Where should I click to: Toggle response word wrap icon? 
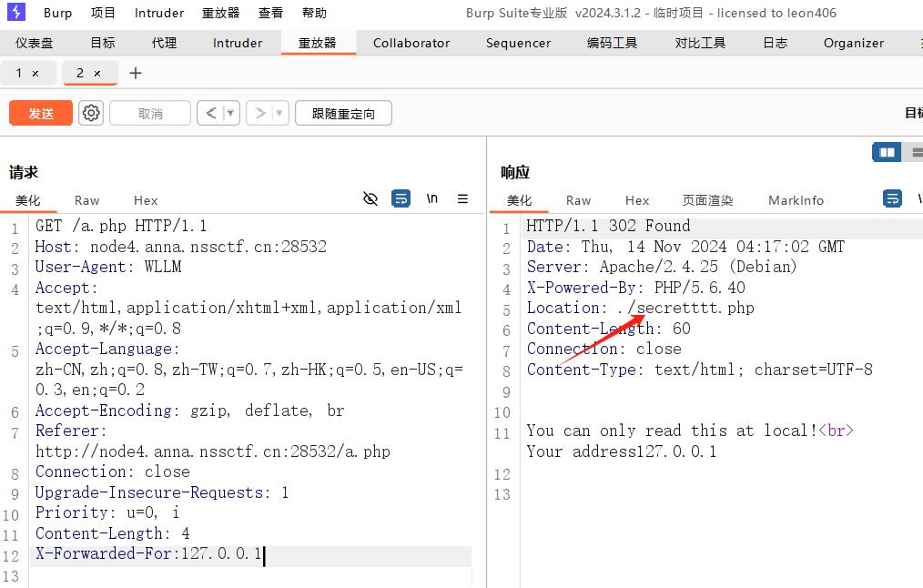892,198
